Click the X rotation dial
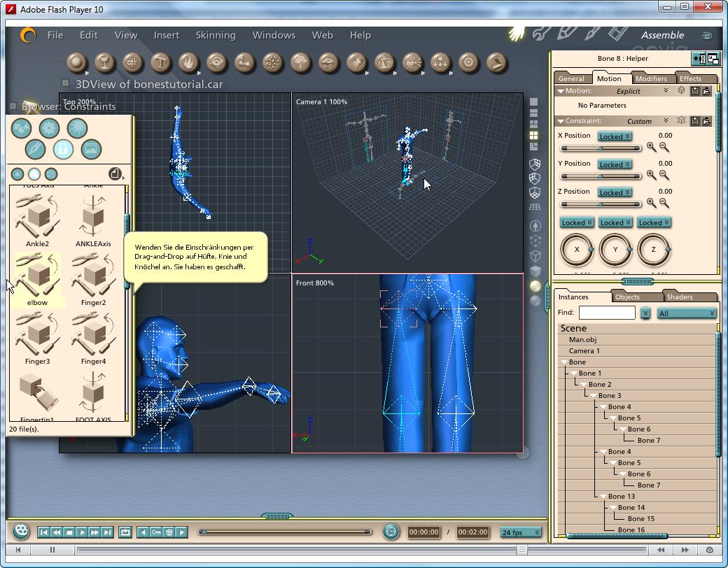 pyautogui.click(x=577, y=249)
